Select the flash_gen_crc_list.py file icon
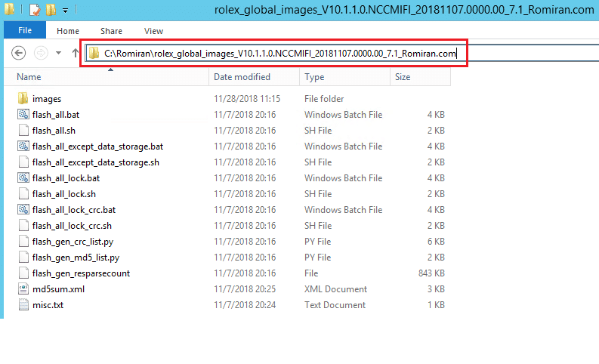The height and width of the screenshot is (364, 599). tap(23, 242)
